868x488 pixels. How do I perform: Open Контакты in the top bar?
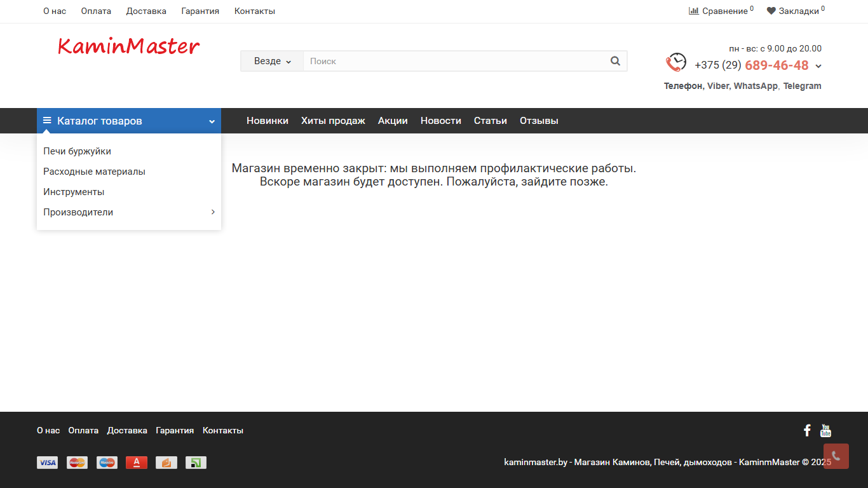click(255, 11)
